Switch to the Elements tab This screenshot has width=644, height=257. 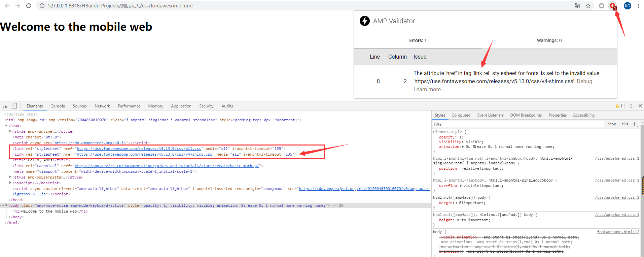tap(35, 106)
